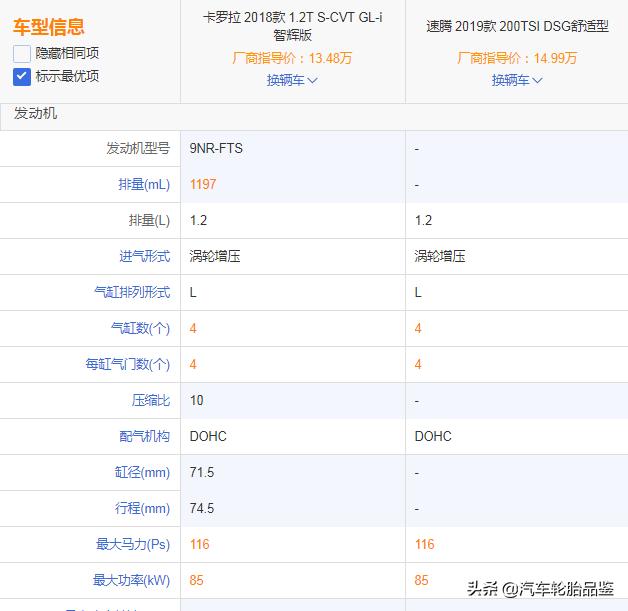Check the 隐藏相同项 checkbox
The width and height of the screenshot is (628, 611).
tap(22, 54)
